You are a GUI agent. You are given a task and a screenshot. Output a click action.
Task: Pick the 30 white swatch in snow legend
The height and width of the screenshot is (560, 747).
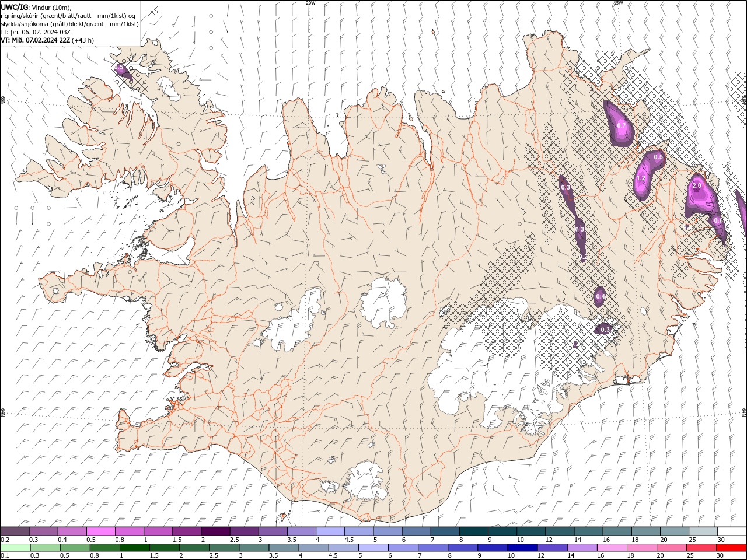(732, 531)
